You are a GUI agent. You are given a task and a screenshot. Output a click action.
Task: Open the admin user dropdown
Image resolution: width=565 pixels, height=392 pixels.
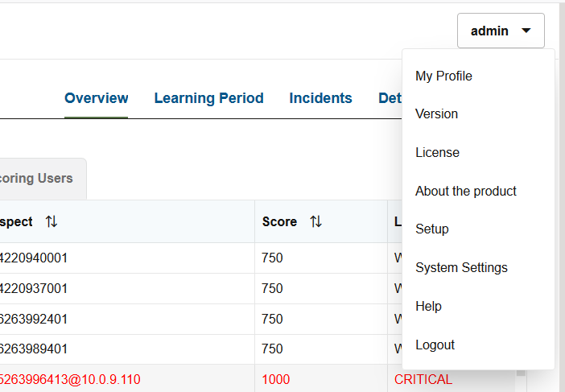click(x=501, y=31)
